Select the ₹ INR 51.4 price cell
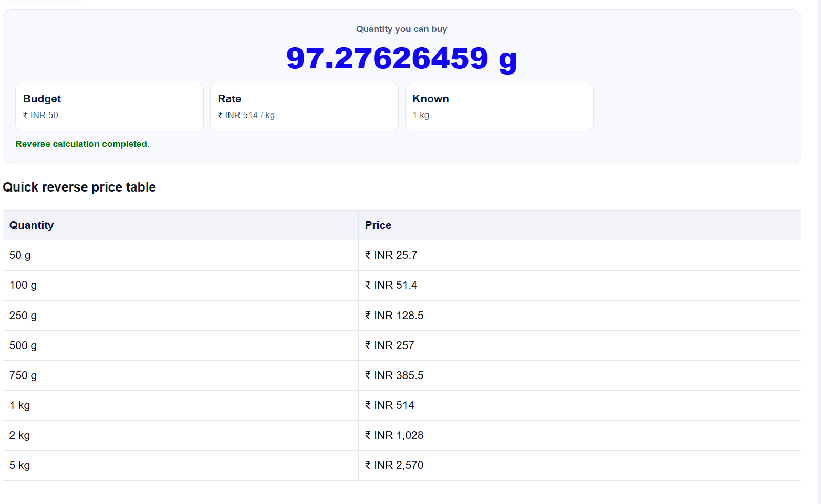821x504 pixels. [x=579, y=286]
